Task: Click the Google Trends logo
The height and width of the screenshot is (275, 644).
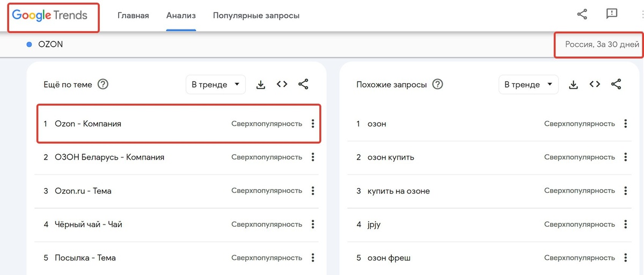Action: (50, 16)
